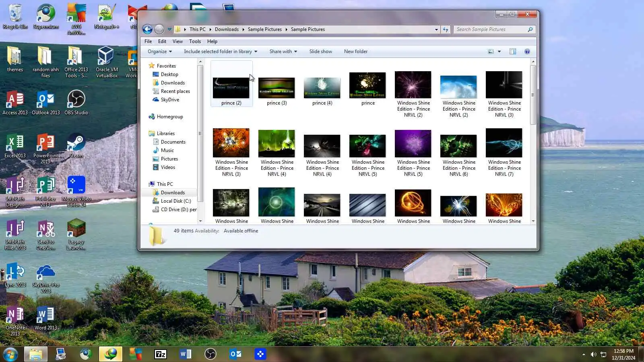The image size is (644, 362).
Task: Click the navigation pane scrollbar down arrow
Action: click(x=200, y=221)
